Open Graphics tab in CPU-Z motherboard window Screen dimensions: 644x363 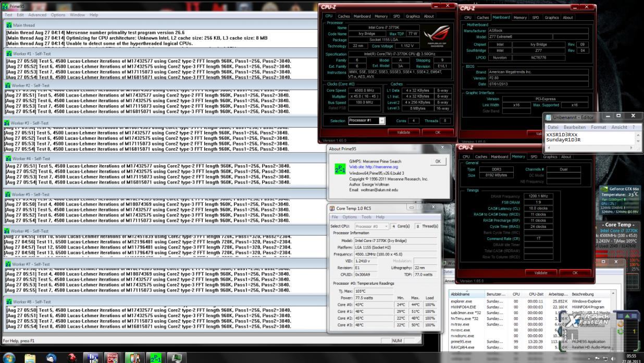click(x=551, y=17)
